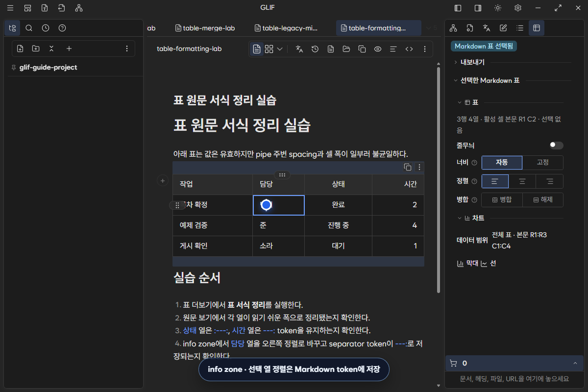Click the export document icon in title bar

61,8
